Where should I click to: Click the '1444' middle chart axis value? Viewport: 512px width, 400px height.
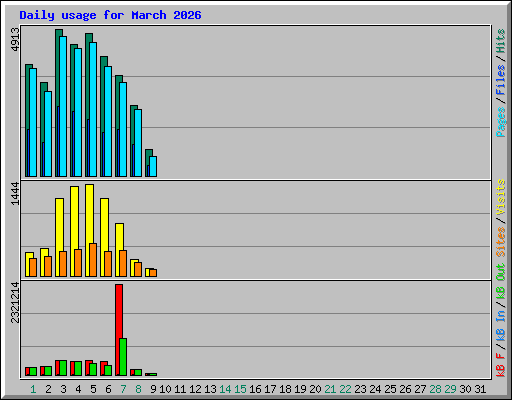coord(15,193)
